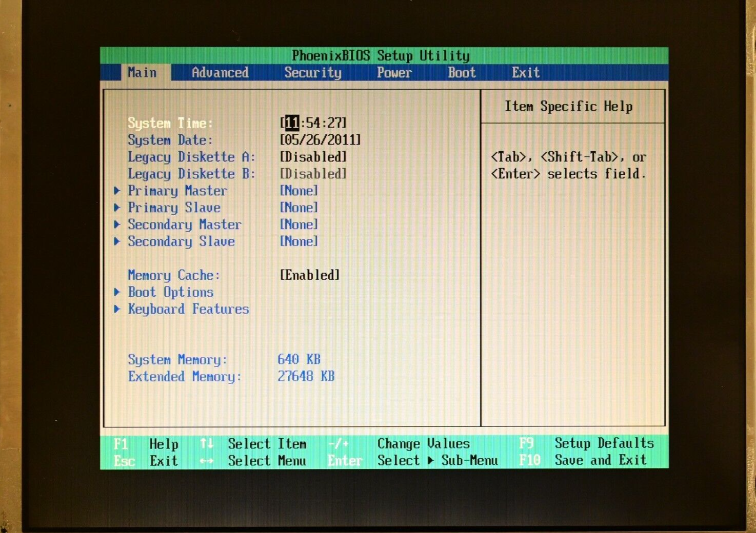Click the PhoenixBIOS Setup Utility title

coord(381,55)
